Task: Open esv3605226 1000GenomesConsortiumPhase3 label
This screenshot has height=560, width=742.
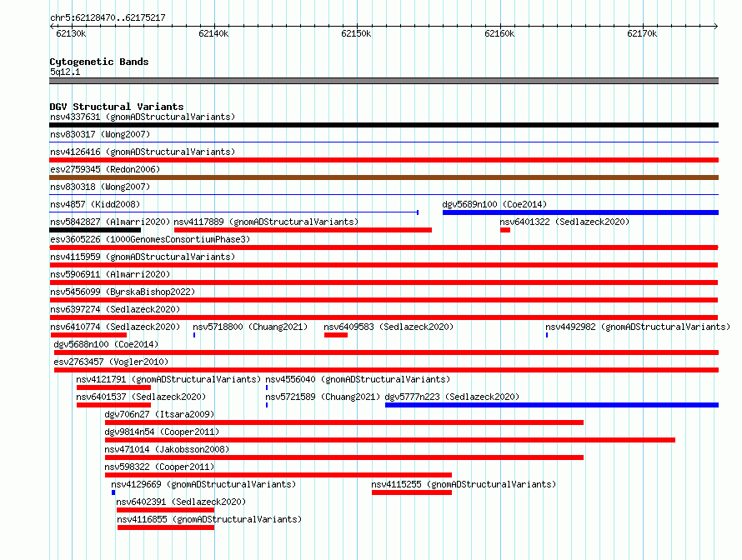Action: point(150,239)
